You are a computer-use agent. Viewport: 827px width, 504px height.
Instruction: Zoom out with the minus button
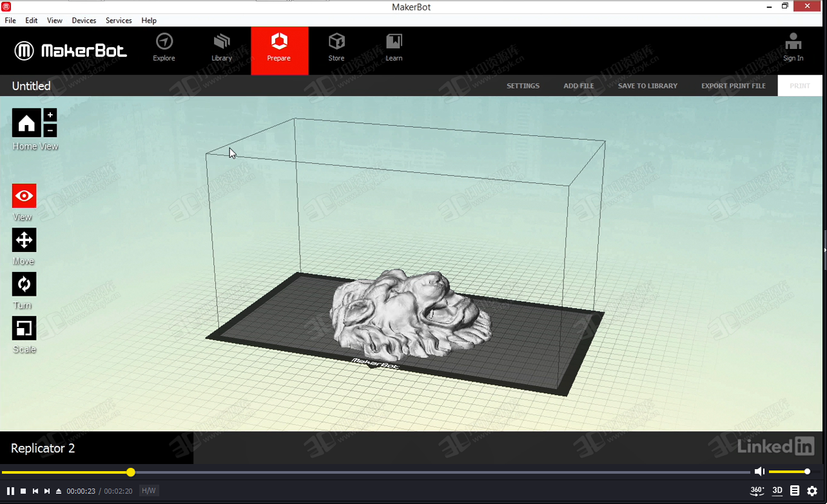(50, 130)
